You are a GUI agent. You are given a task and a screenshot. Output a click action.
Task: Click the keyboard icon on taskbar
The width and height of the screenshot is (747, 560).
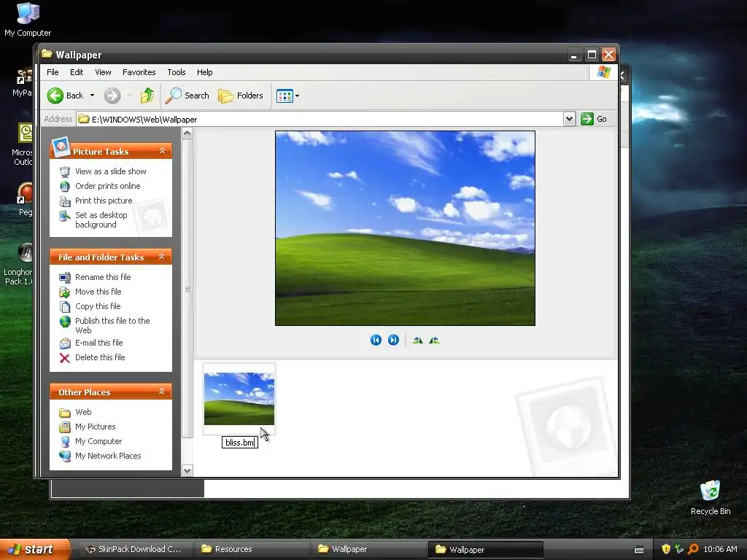(x=639, y=550)
